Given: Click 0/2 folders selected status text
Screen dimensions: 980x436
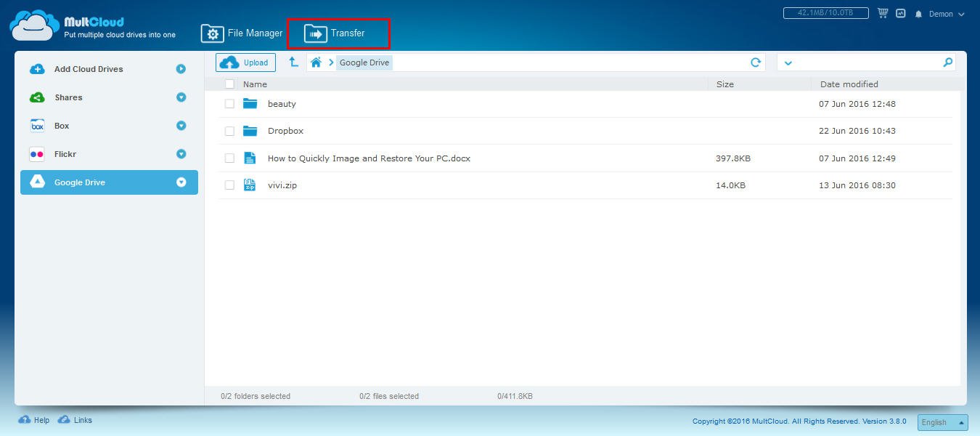Looking at the screenshot, I should pos(256,396).
